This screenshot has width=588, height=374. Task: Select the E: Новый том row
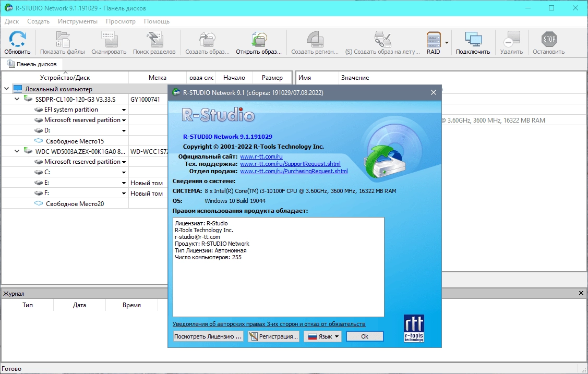point(85,183)
